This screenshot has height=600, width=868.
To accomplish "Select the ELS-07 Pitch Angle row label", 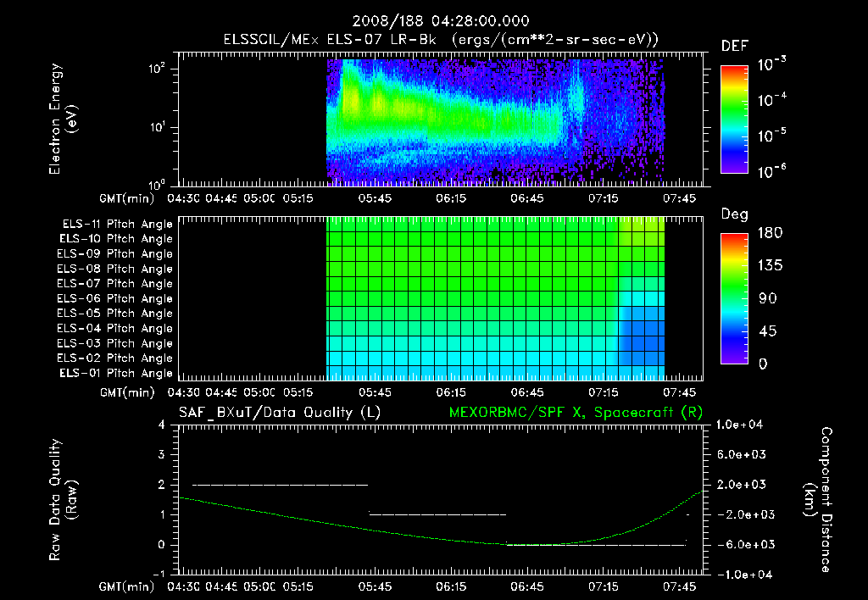I will (115, 284).
